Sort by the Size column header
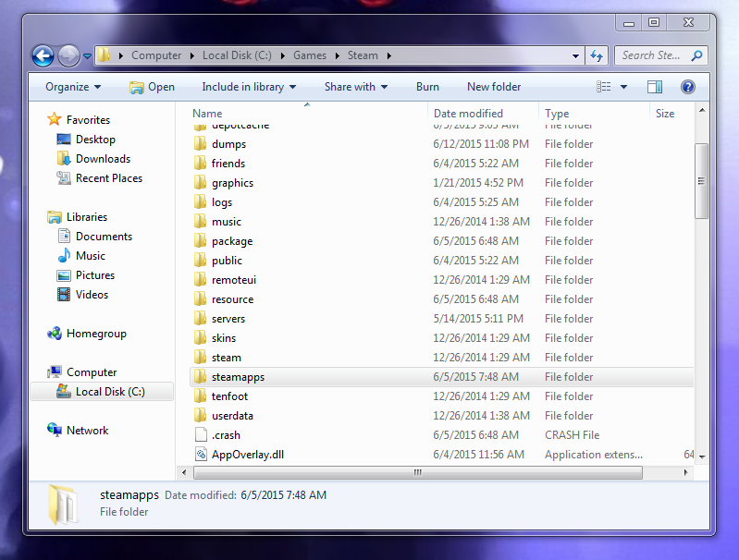The image size is (739, 560). coord(665,114)
